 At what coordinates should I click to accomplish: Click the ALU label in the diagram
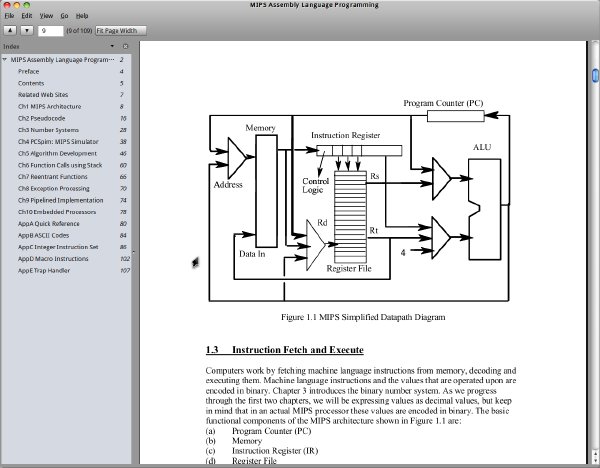[x=482, y=147]
